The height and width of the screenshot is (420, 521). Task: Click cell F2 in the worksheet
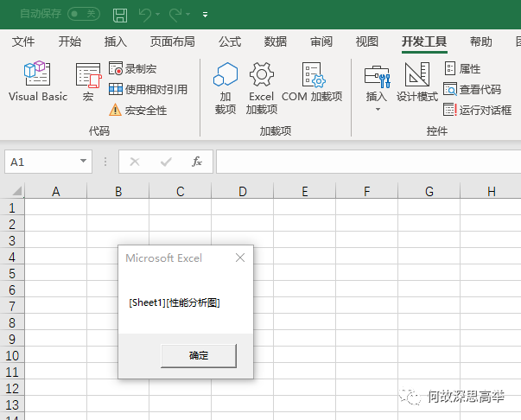tap(366, 223)
